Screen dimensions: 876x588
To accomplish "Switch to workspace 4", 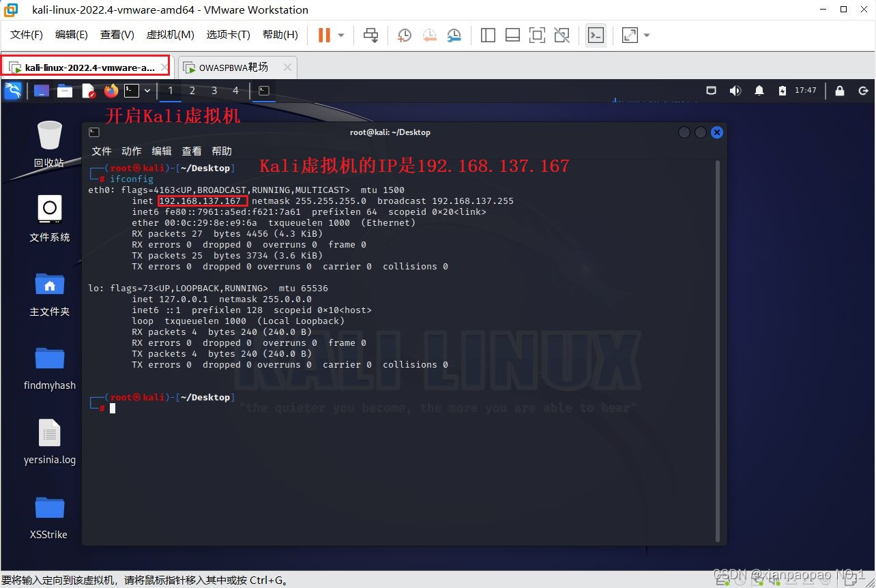I will coord(236,91).
